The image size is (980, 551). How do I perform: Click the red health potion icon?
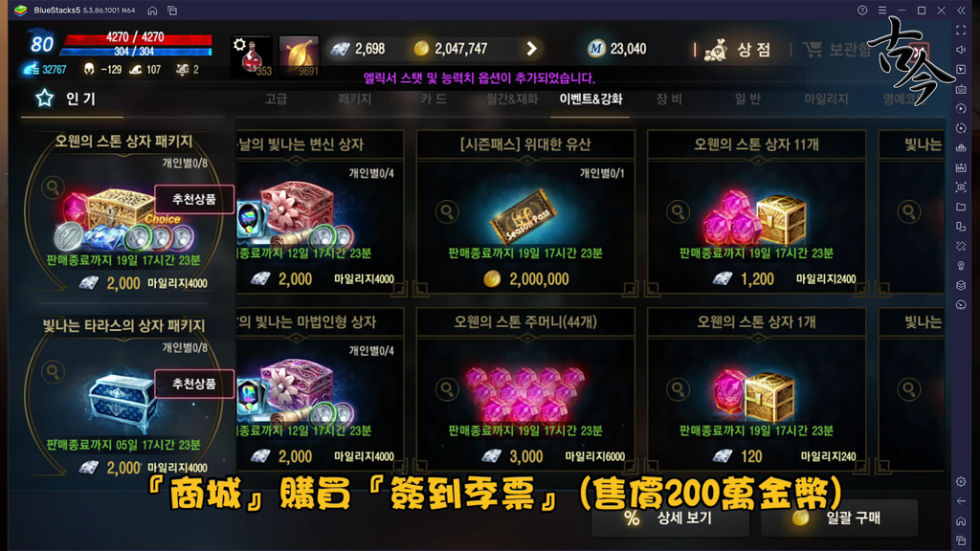pos(252,56)
